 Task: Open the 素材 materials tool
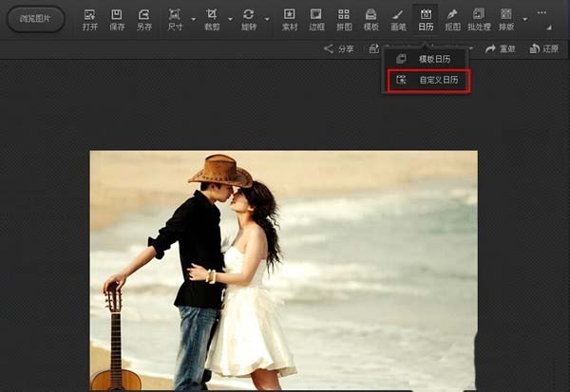[290, 20]
